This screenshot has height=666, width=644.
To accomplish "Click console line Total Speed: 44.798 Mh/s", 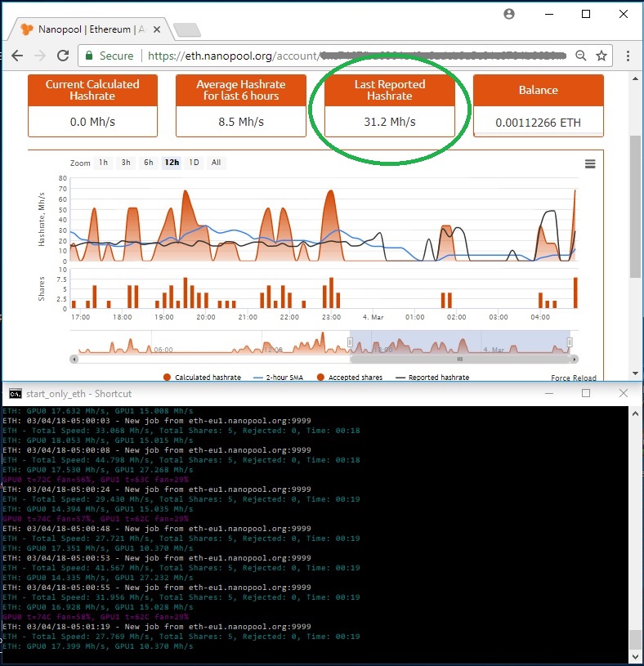I will pyautogui.click(x=181, y=460).
